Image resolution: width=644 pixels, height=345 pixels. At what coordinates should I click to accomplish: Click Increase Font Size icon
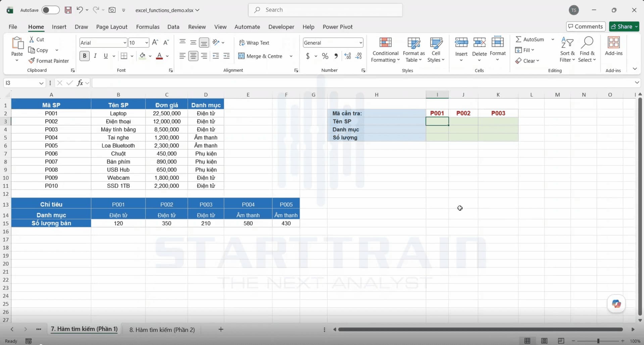point(155,43)
